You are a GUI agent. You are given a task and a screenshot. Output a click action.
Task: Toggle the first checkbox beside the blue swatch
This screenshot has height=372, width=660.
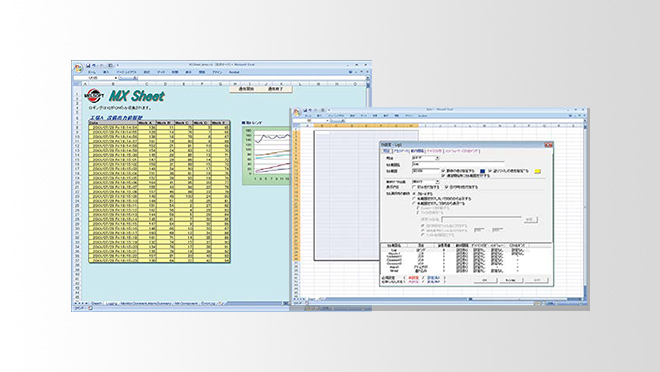[443, 171]
